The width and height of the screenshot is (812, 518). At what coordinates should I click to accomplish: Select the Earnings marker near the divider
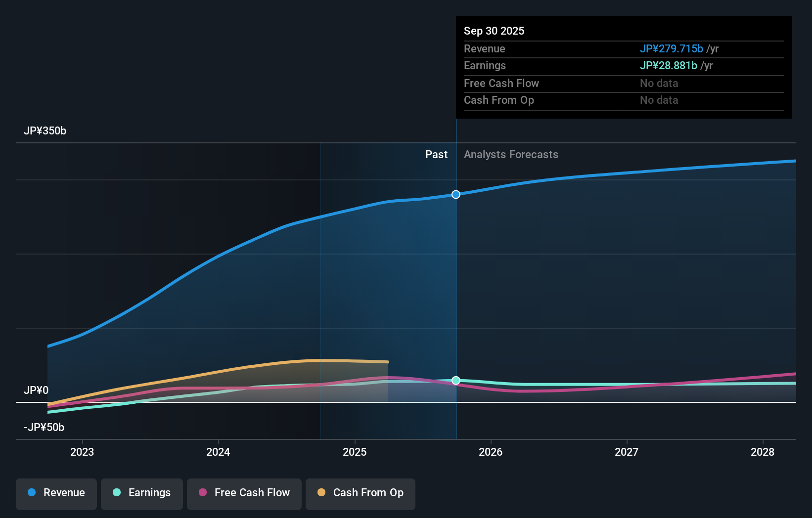click(x=455, y=380)
